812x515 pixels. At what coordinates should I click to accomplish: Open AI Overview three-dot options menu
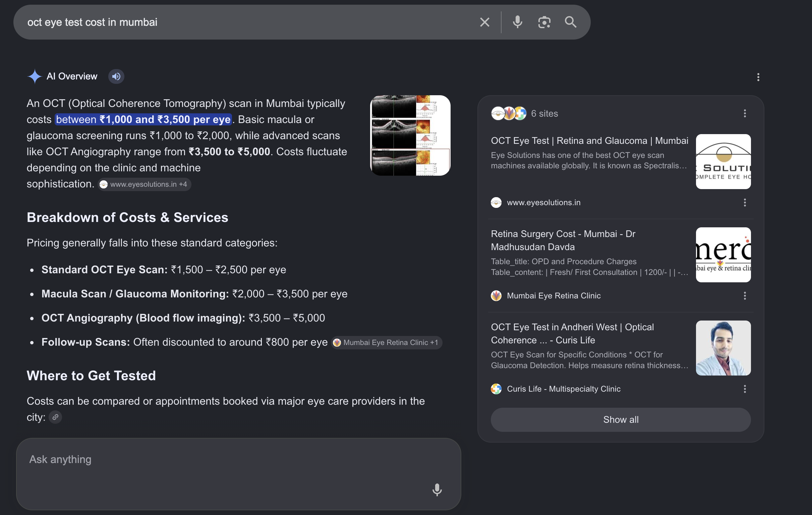(758, 77)
